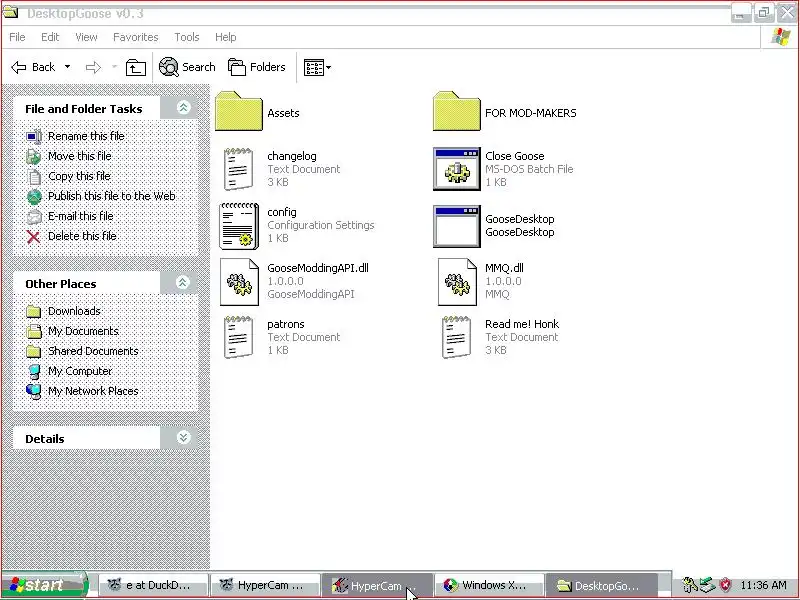Expand the Details panel
Screen dimensions: 800x600
183,437
